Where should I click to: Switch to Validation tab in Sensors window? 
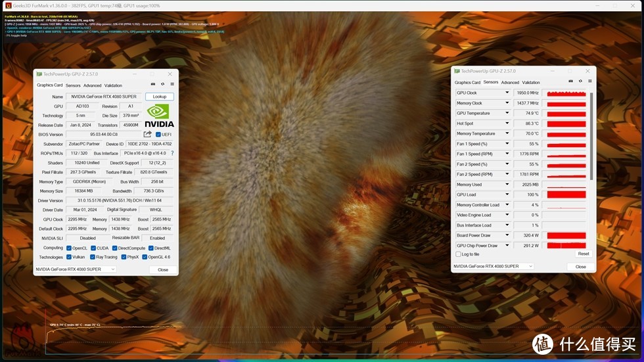click(x=531, y=83)
